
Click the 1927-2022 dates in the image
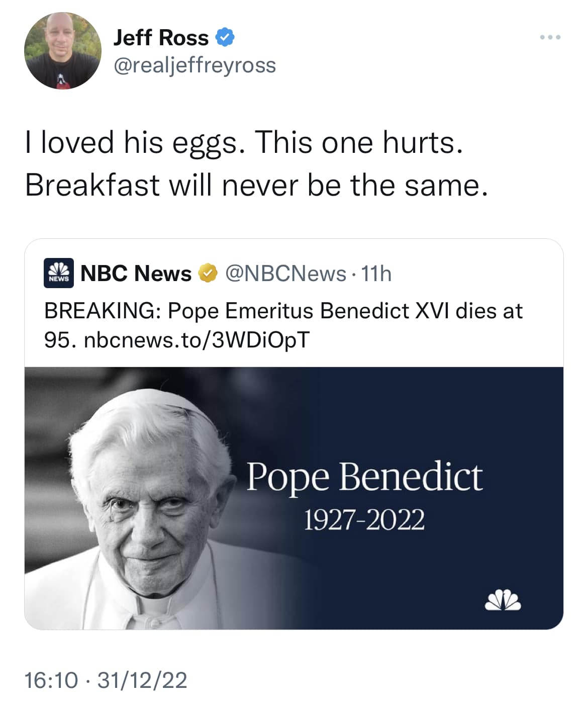click(364, 519)
